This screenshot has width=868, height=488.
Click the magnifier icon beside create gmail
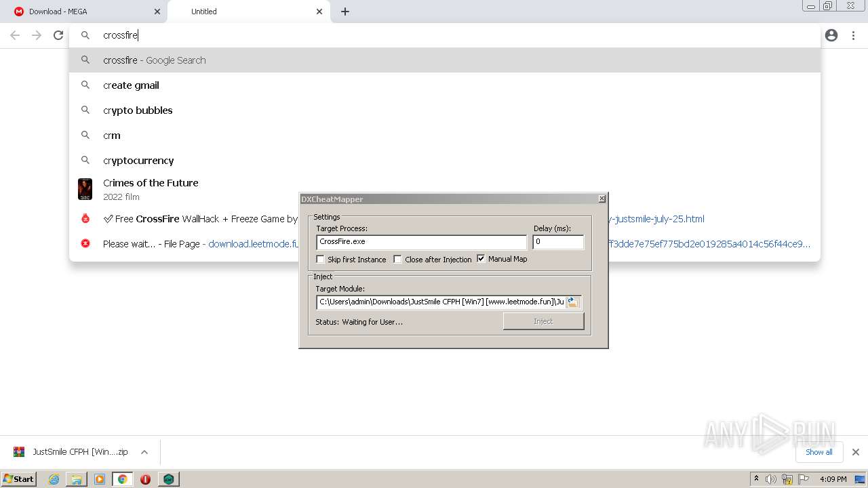tap(85, 85)
